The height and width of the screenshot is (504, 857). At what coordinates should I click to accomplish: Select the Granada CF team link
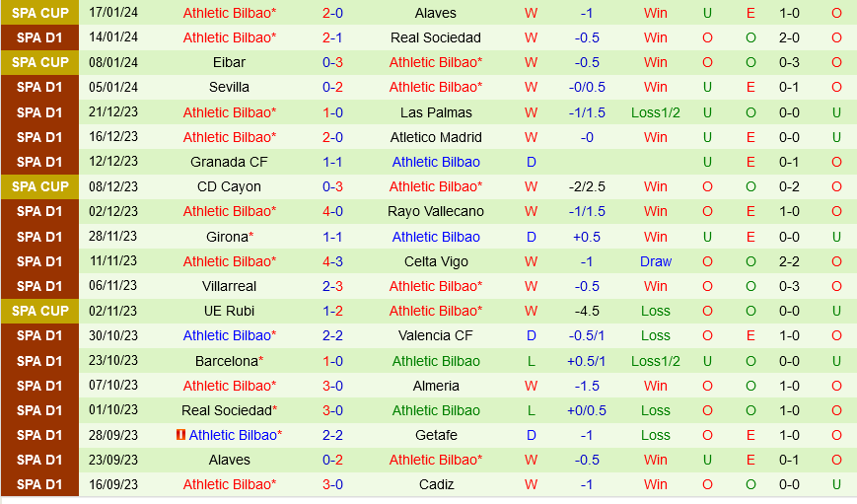(229, 163)
